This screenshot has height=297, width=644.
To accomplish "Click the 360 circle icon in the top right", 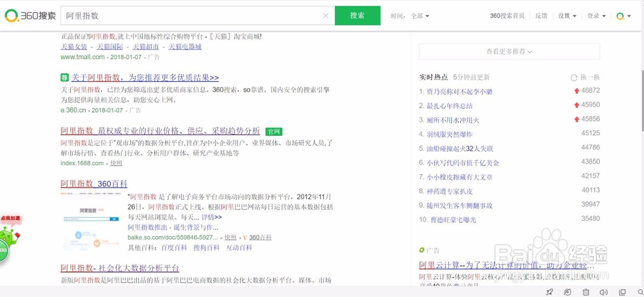I will coord(621,15).
